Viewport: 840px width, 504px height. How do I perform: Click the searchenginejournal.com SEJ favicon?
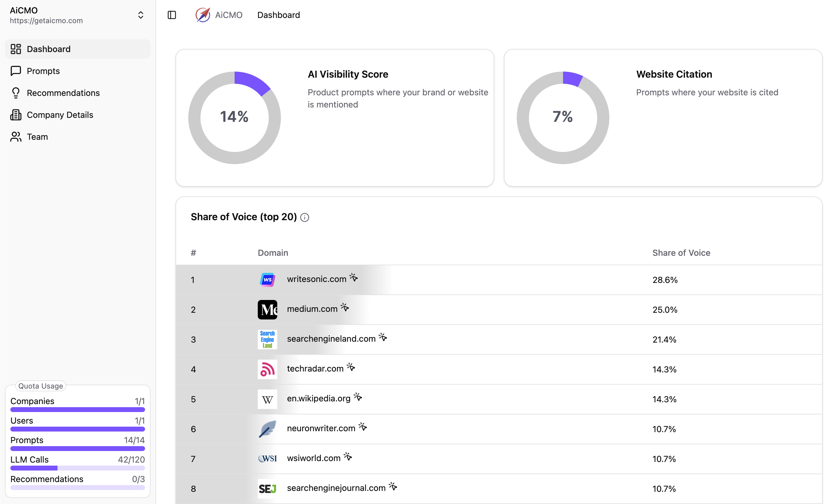[268, 489]
